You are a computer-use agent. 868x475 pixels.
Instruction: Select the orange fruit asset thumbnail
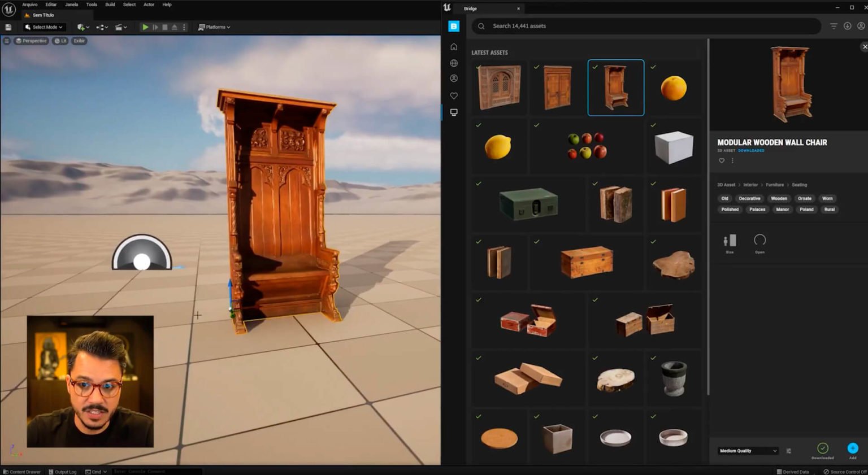coord(673,88)
